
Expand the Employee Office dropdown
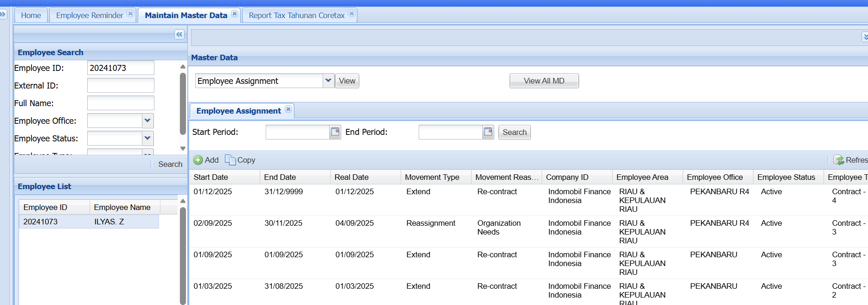[147, 121]
